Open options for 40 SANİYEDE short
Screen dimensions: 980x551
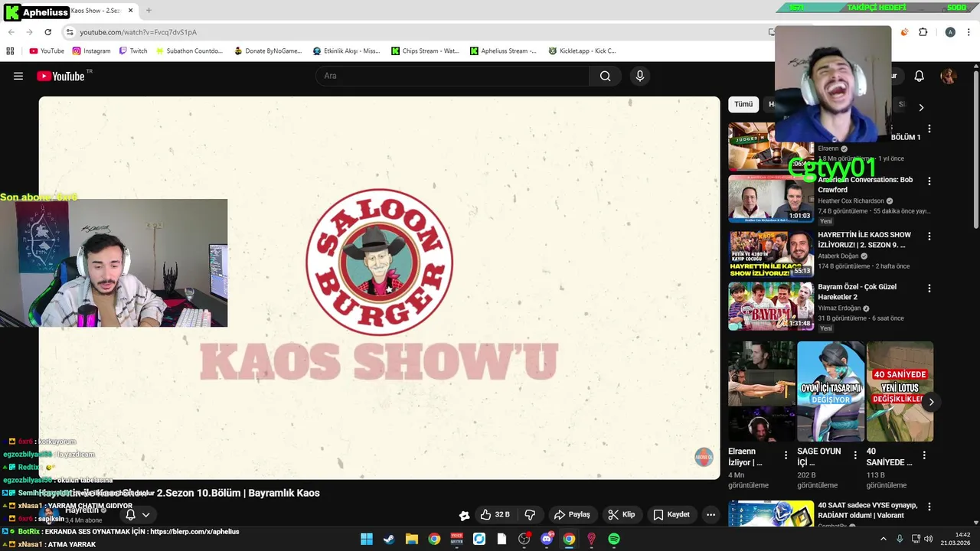point(924,455)
